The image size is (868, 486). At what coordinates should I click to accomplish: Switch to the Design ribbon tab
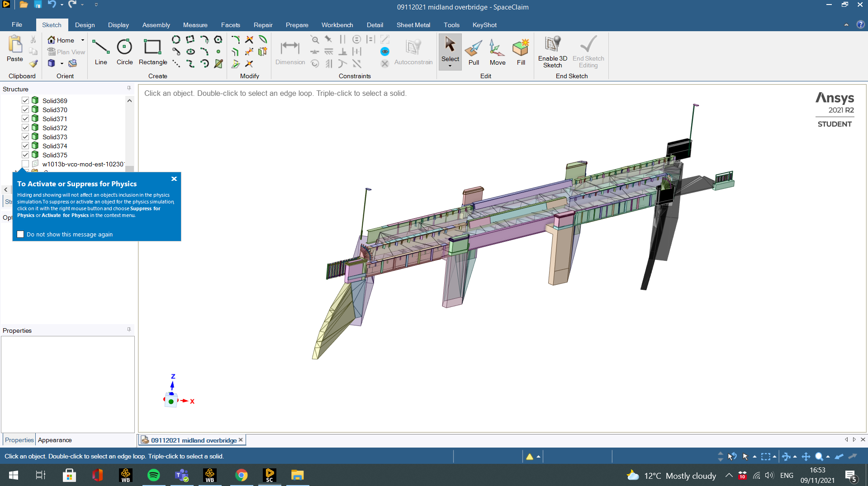click(x=85, y=25)
